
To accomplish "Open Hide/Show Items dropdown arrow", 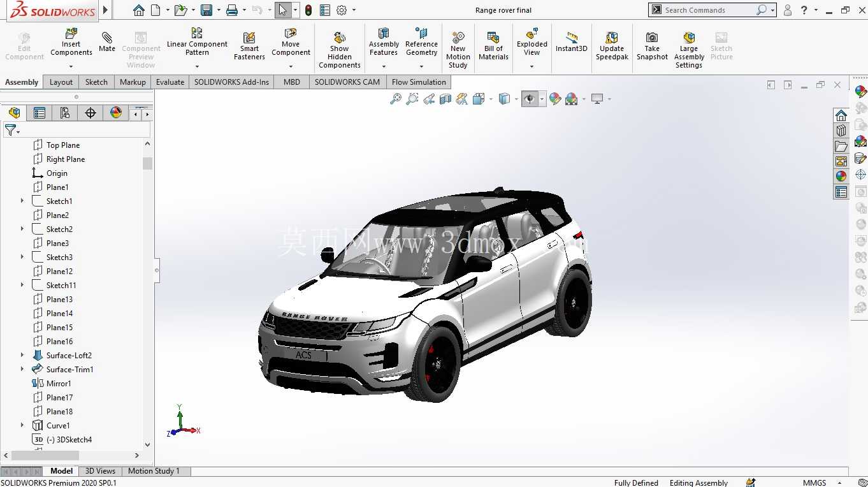I will [542, 99].
